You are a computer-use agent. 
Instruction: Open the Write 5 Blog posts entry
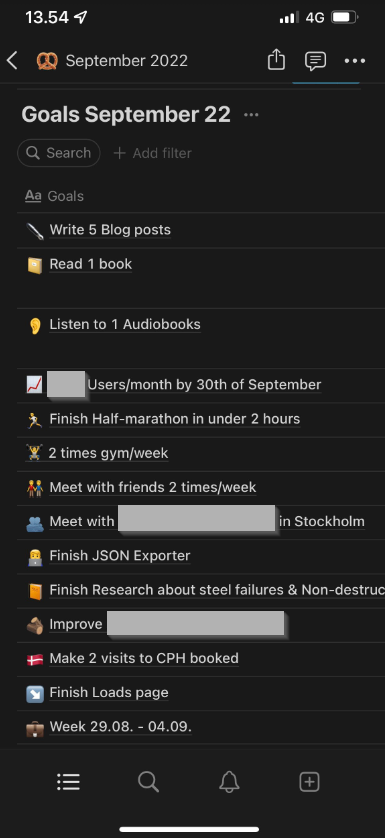click(x=110, y=230)
